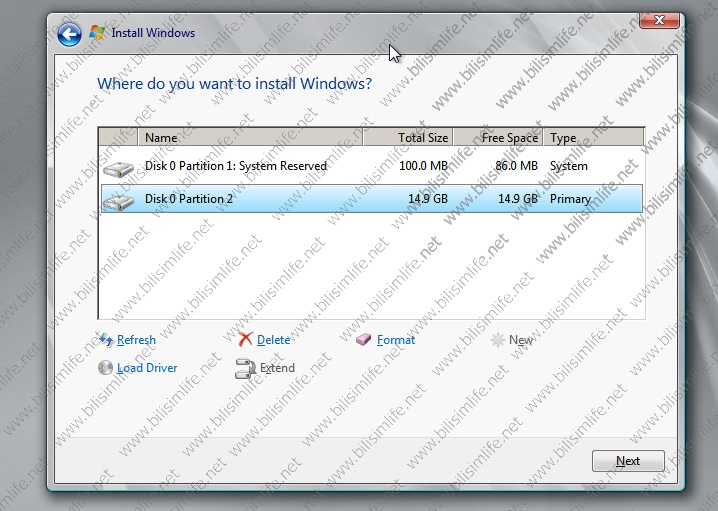Click the 100.0 MB total size cell
The width and height of the screenshot is (718, 511).
click(423, 166)
